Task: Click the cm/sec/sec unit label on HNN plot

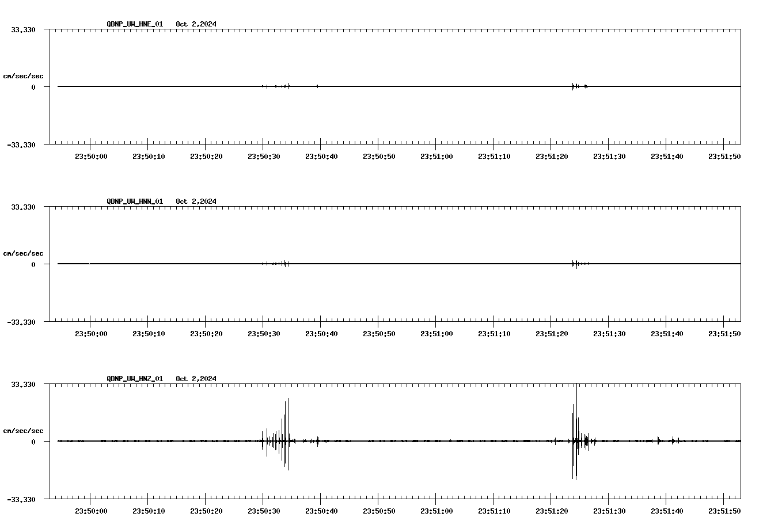Action: 23,253
